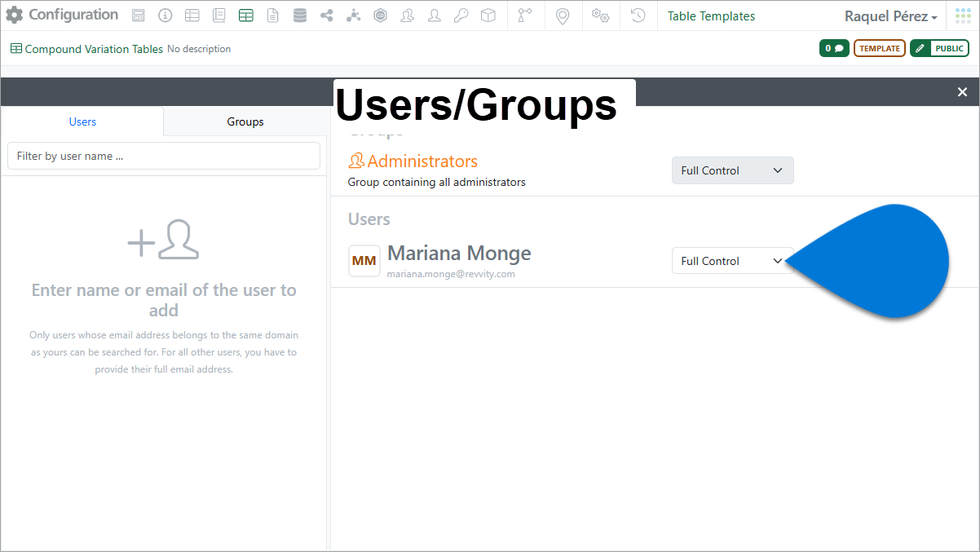This screenshot has width=980, height=552.
Task: Select the key permissions icon
Action: tap(461, 15)
